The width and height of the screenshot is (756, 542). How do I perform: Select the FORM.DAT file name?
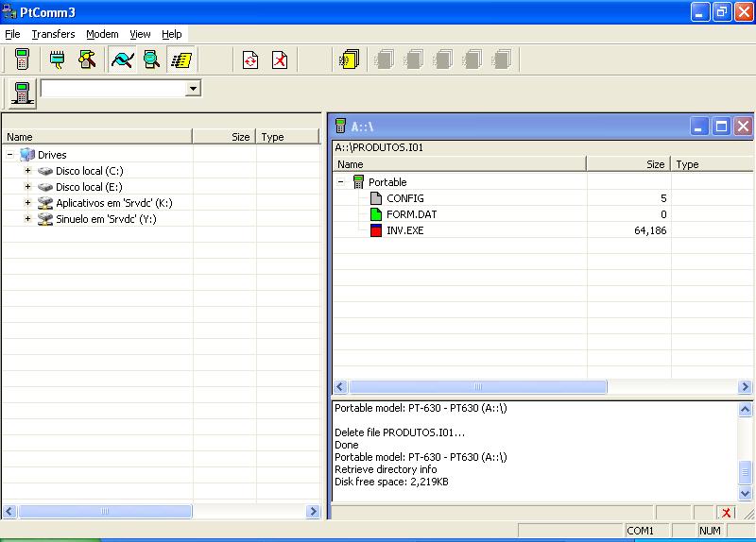point(412,214)
